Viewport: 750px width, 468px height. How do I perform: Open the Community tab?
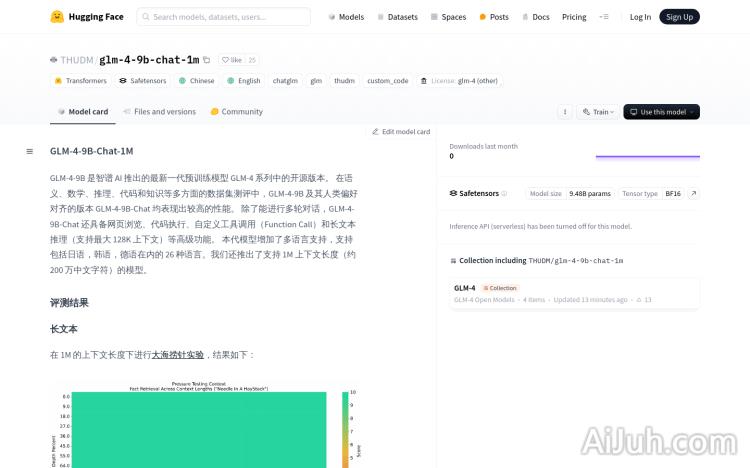(x=237, y=112)
